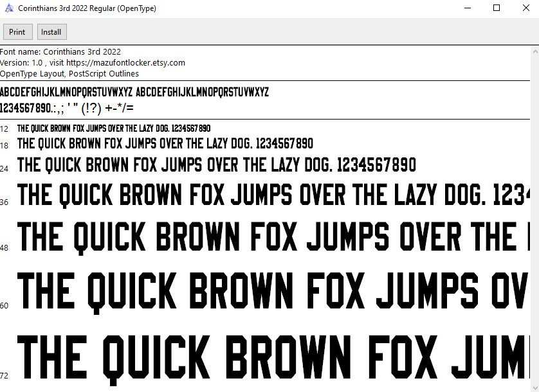The height and width of the screenshot is (392, 539).
Task: Close the Corinthians font preview window
Action: 525,8
